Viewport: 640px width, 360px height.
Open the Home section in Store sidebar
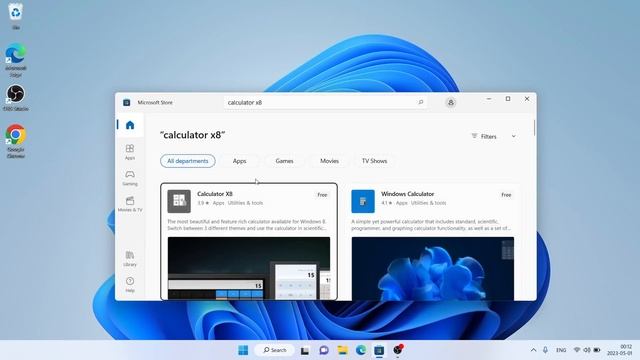[x=130, y=125]
